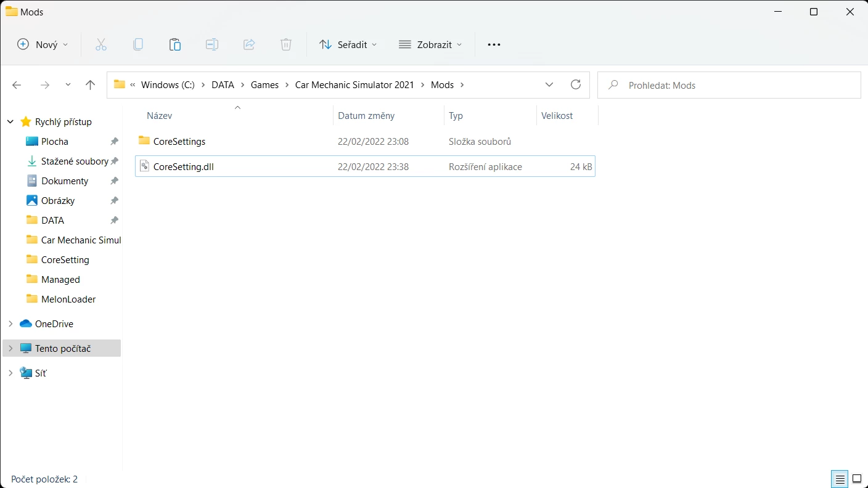Go forward with the right arrow
Viewport: 868px width, 488px height.
44,85
